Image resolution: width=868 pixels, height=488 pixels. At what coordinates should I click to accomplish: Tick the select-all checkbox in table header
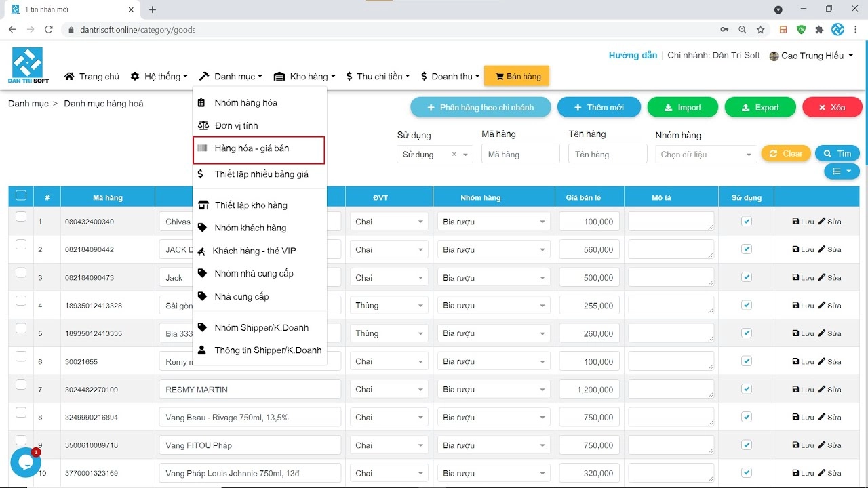pyautogui.click(x=21, y=196)
